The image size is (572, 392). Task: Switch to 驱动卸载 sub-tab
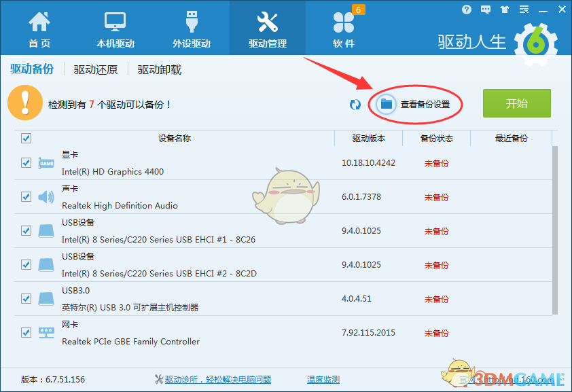click(x=160, y=69)
